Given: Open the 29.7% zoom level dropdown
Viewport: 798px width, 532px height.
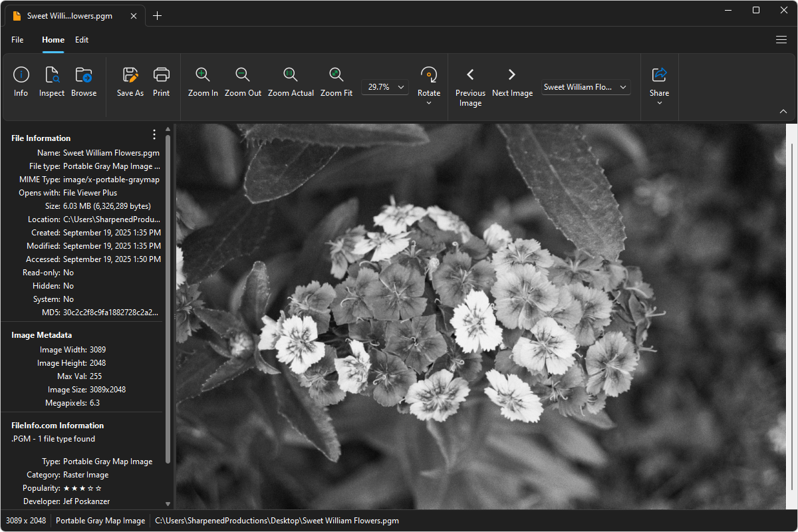Looking at the screenshot, I should pos(385,87).
